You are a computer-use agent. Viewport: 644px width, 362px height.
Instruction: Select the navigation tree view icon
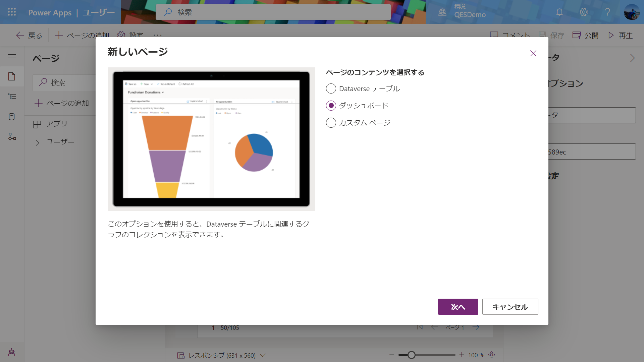coord(12,97)
